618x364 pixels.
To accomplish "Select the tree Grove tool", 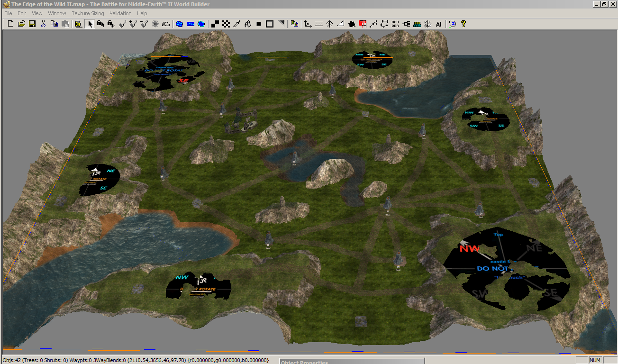I will pos(330,24).
